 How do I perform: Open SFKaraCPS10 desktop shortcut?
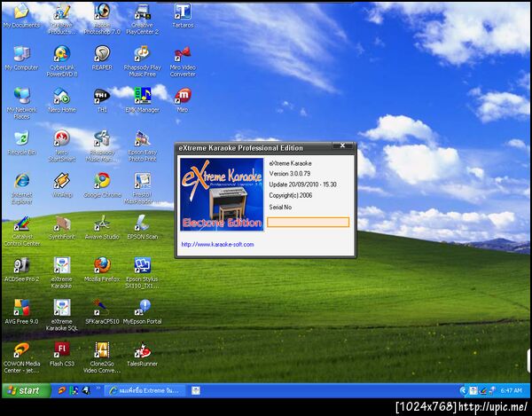[x=102, y=312]
